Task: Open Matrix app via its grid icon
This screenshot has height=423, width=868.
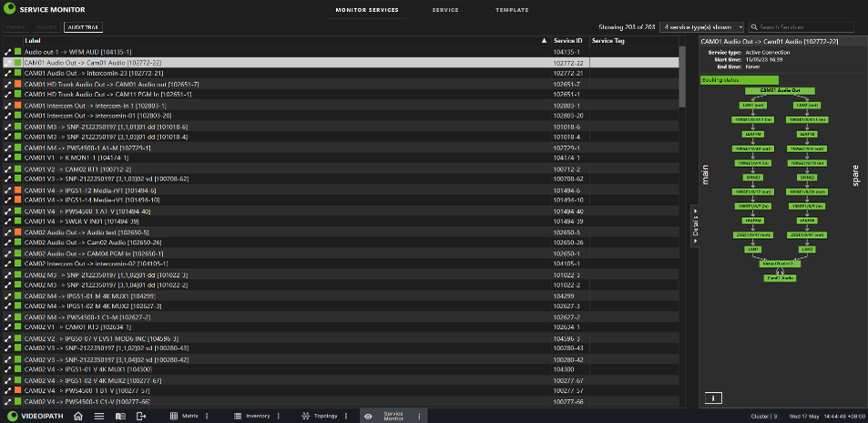Action: (x=173, y=416)
